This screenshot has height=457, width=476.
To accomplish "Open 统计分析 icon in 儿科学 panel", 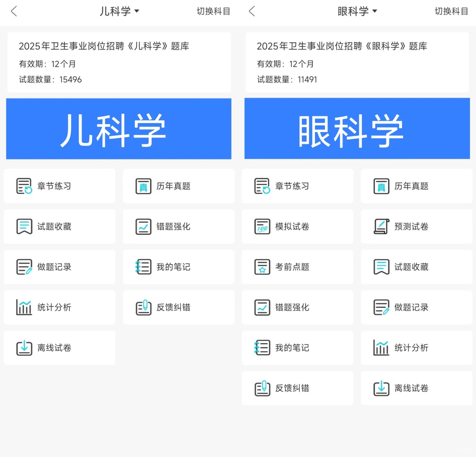I will (24, 307).
